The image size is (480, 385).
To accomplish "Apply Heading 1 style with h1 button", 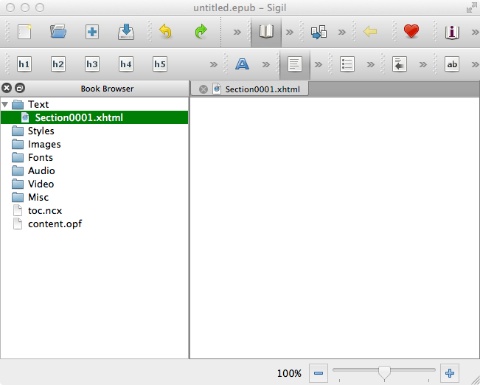I will click(x=24, y=64).
